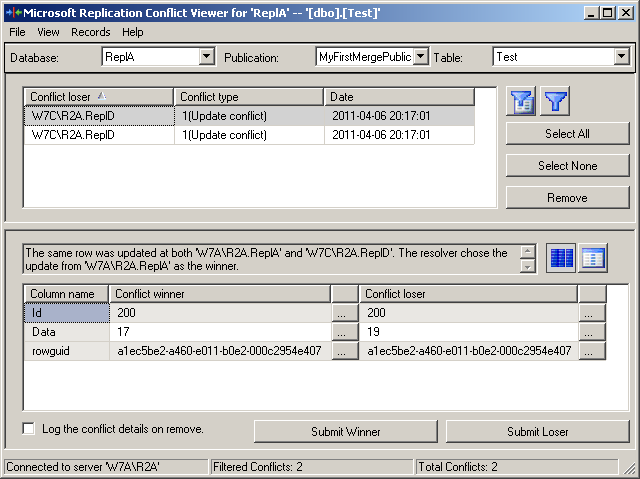Click the conflict winner Data value 17
This screenshot has height=479, width=640.
pos(220,332)
